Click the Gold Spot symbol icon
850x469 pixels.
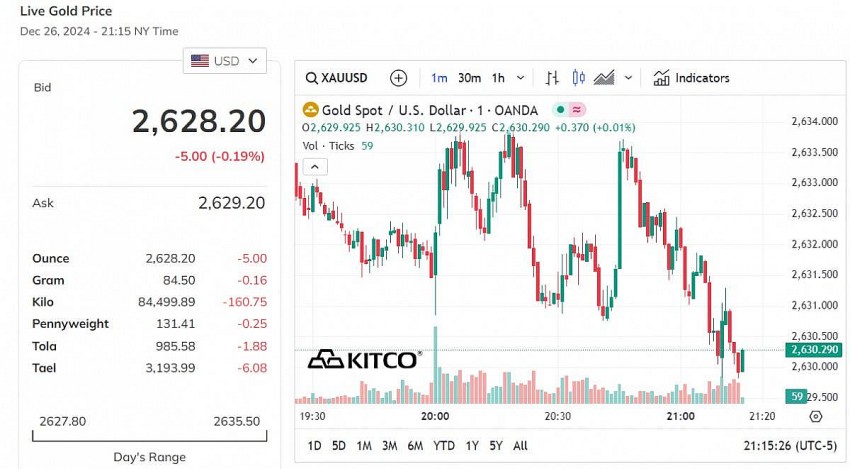click(311, 110)
